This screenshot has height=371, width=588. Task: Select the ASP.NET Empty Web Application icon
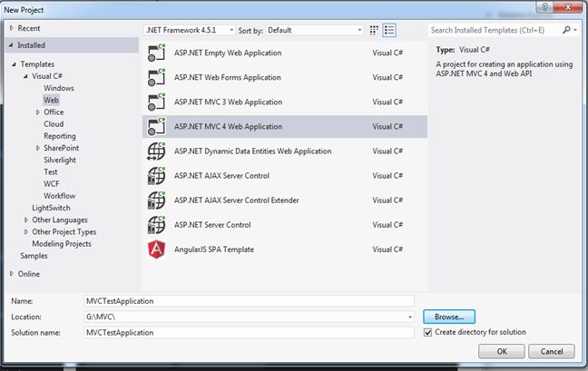156,53
